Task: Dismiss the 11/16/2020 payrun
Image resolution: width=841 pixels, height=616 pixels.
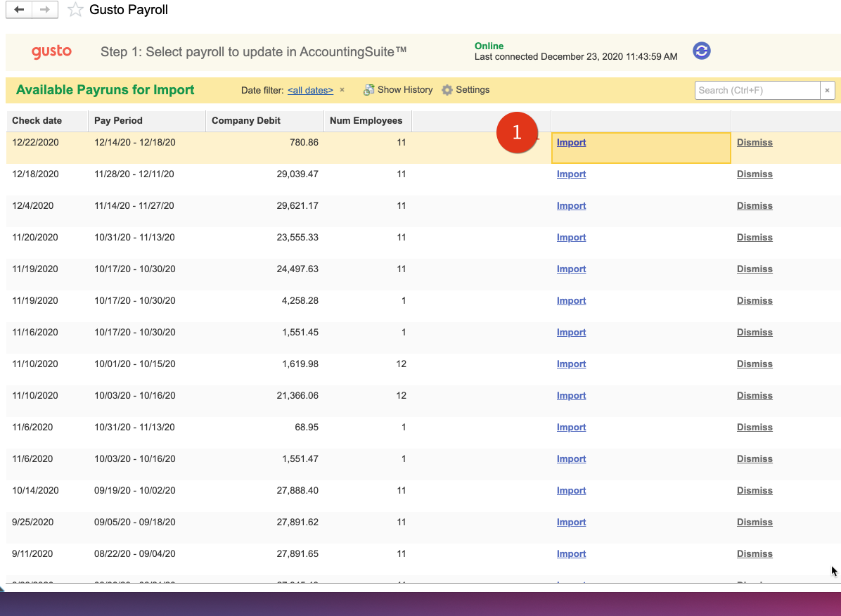Action: [755, 333]
